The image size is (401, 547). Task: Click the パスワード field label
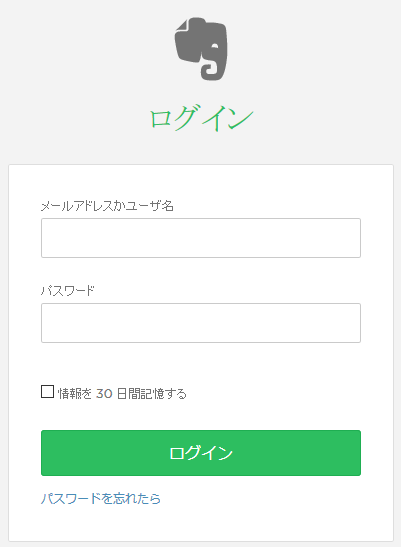(68, 290)
